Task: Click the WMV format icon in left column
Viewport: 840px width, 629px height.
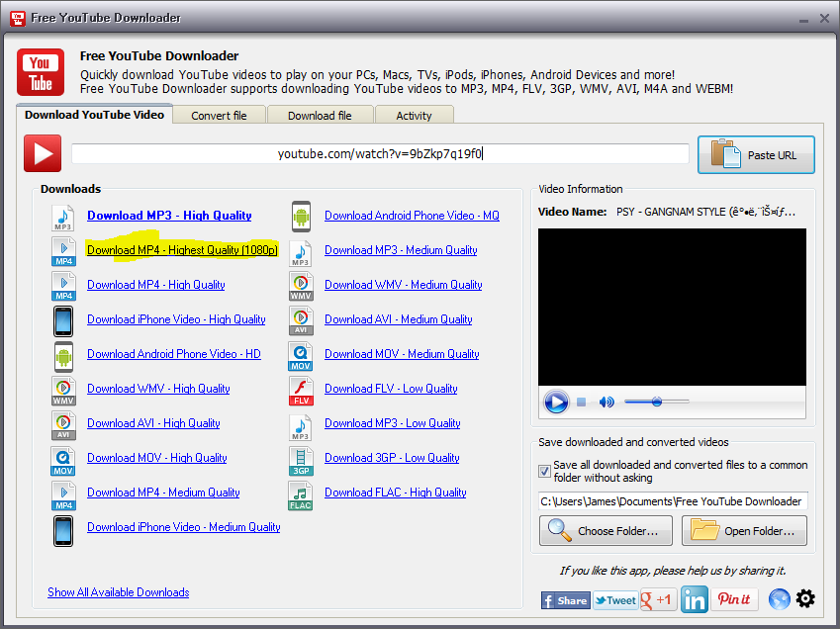Action: coord(62,390)
